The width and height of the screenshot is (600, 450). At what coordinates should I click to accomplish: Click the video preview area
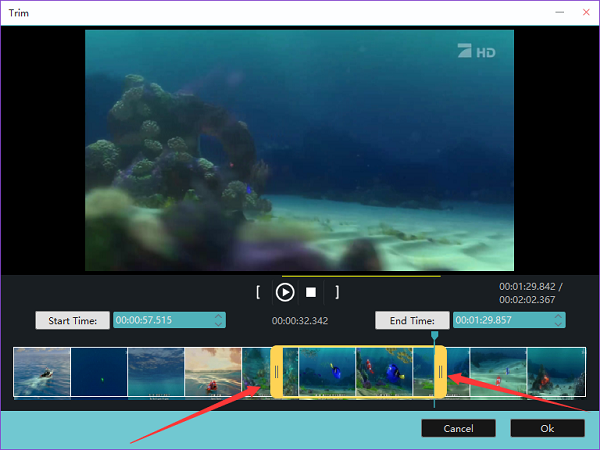click(299, 150)
